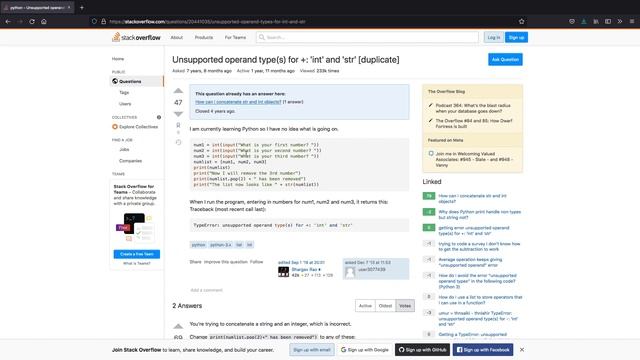The width and height of the screenshot is (640, 360).
Task: Sort answers by Votes tab
Action: click(x=405, y=306)
